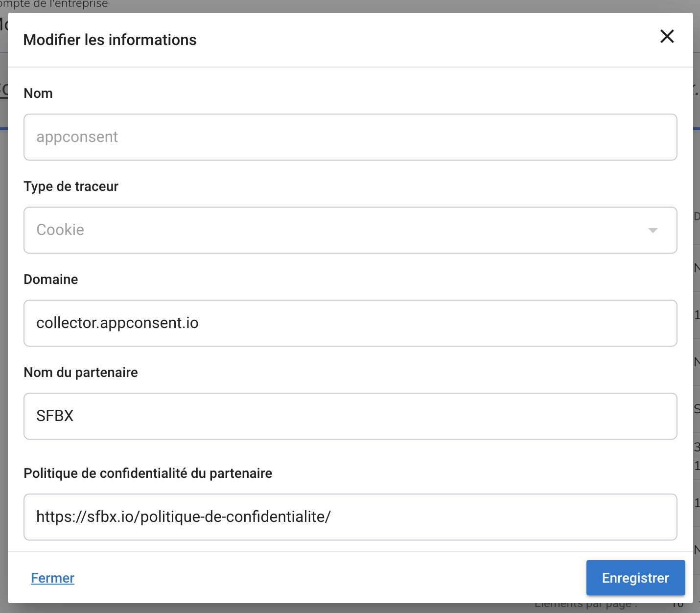Click the Fermer link
700x613 pixels.
point(52,578)
